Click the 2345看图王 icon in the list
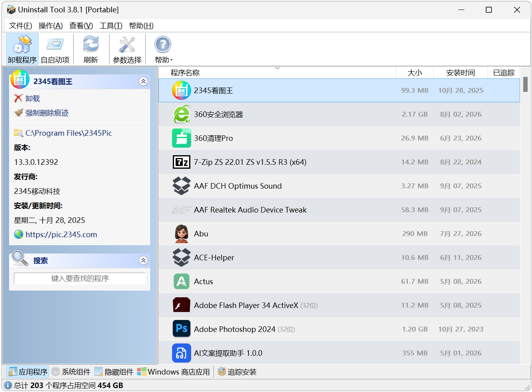This screenshot has width=532, height=392. (181, 90)
